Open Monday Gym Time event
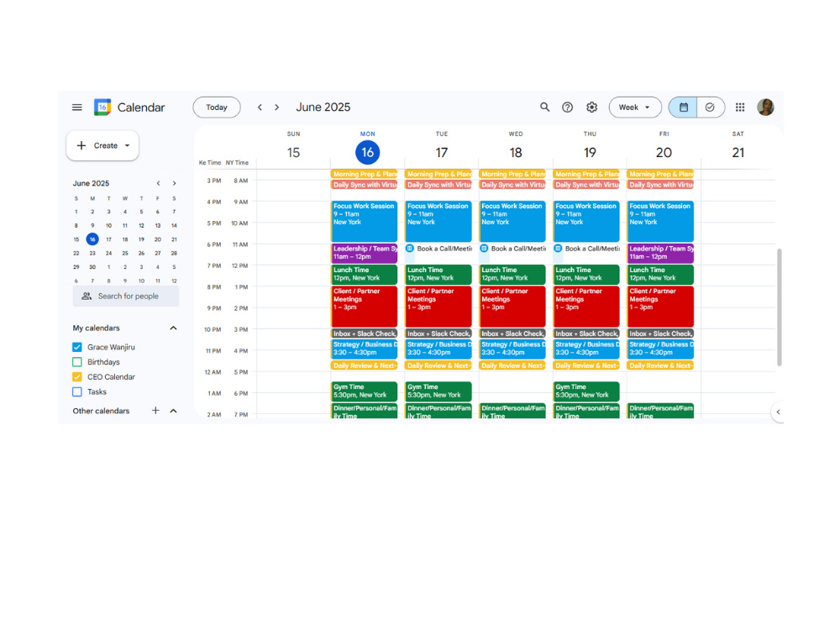 coord(365,391)
